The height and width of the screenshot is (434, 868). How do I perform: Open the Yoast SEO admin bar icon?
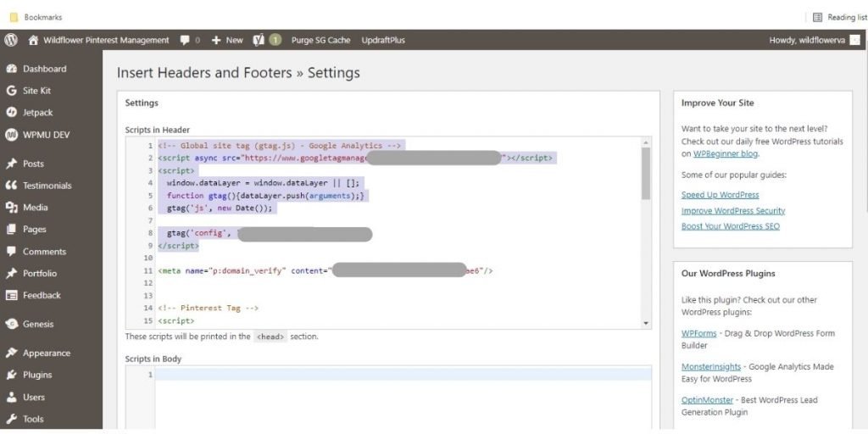259,40
